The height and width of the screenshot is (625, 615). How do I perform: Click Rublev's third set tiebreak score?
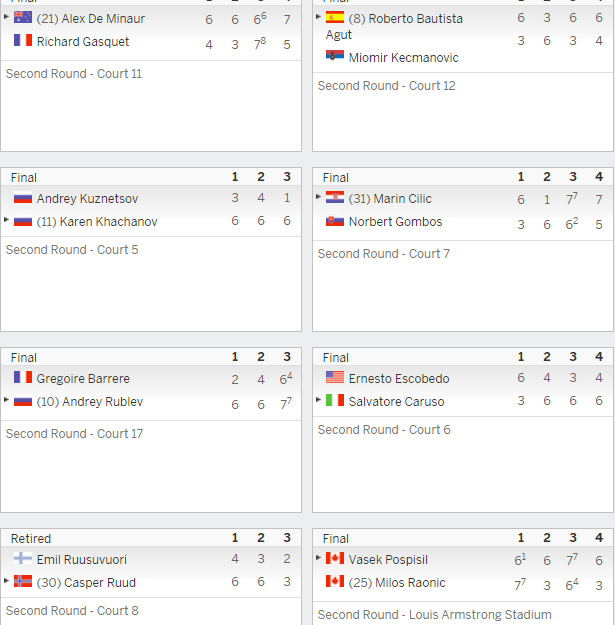coord(286,403)
